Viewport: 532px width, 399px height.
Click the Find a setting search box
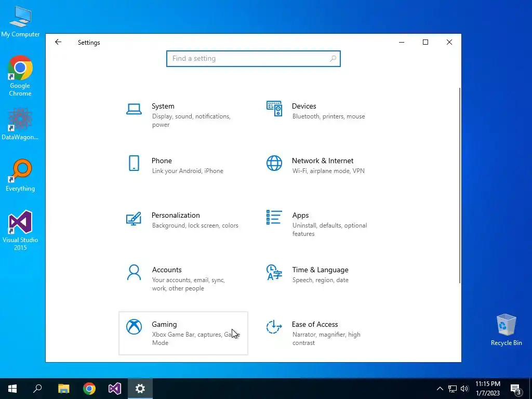tap(254, 59)
